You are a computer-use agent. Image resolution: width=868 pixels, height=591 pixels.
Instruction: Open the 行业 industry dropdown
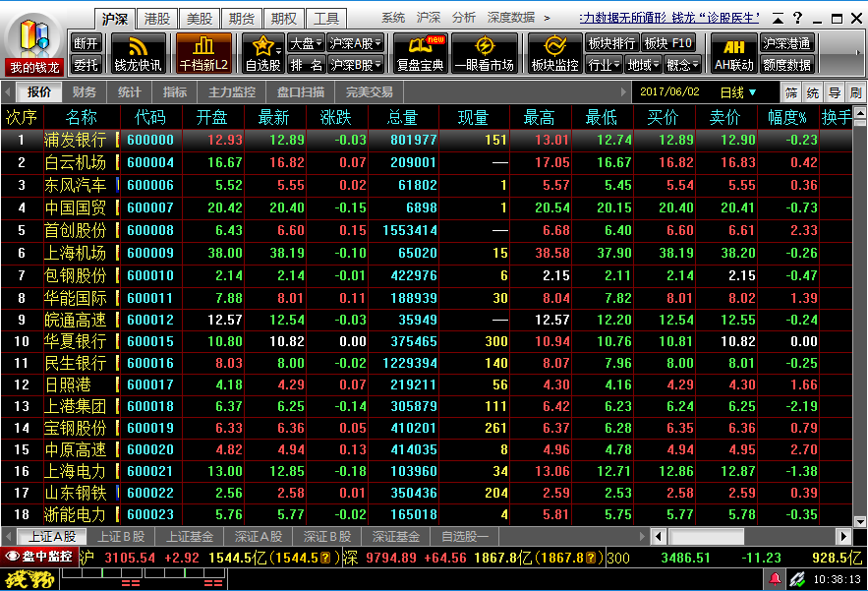click(604, 65)
